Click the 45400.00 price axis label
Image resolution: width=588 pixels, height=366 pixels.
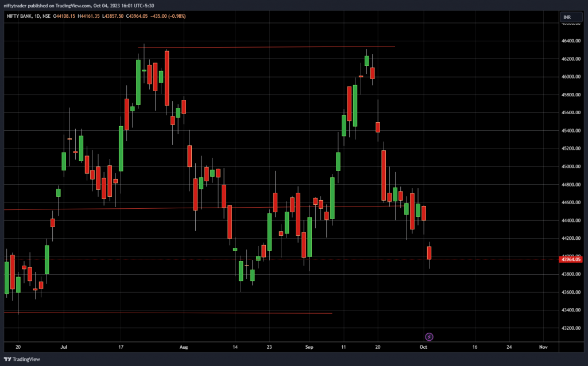pyautogui.click(x=571, y=131)
